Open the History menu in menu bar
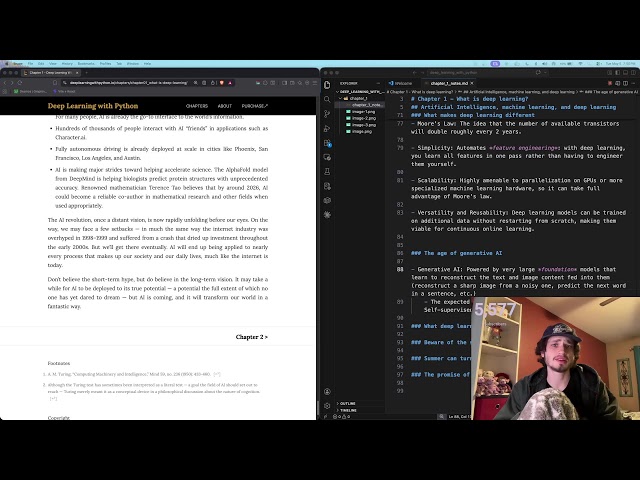The height and width of the screenshot is (480, 640). click(67, 64)
